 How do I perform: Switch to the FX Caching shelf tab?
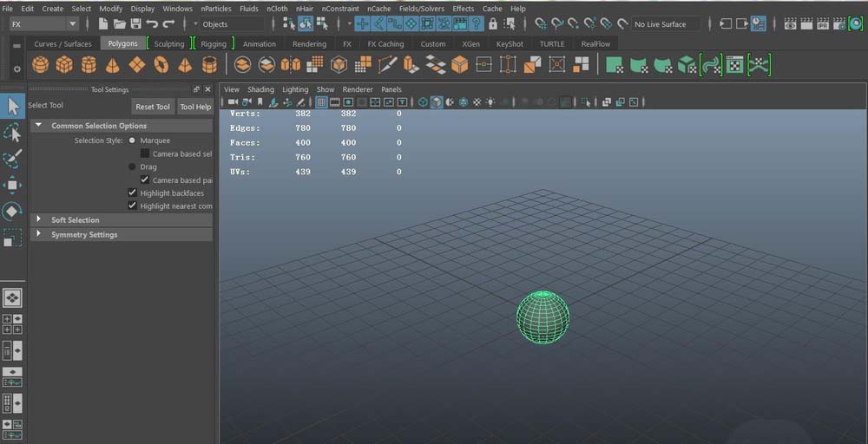pyautogui.click(x=386, y=43)
